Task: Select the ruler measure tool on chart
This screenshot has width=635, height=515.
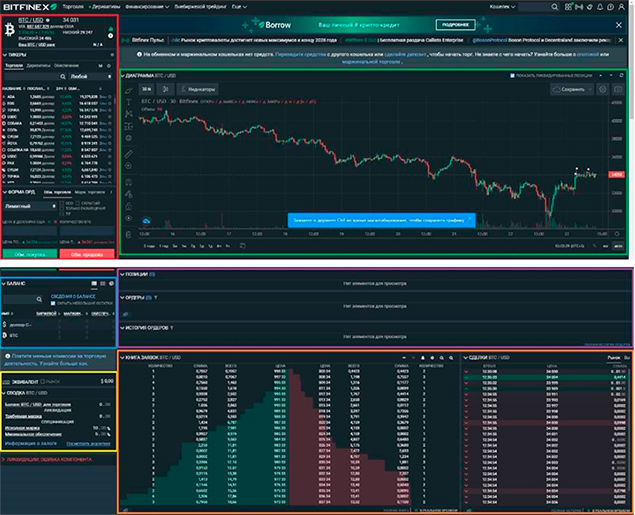Action: tap(129, 154)
